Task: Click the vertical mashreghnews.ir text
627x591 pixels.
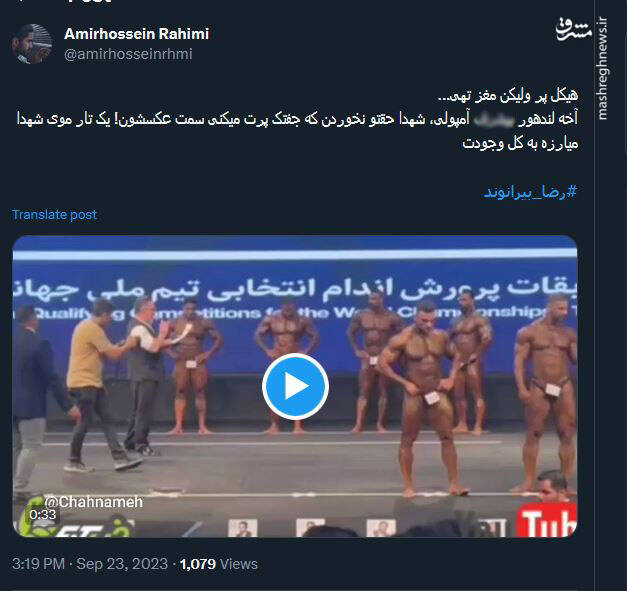Action: click(x=602, y=68)
